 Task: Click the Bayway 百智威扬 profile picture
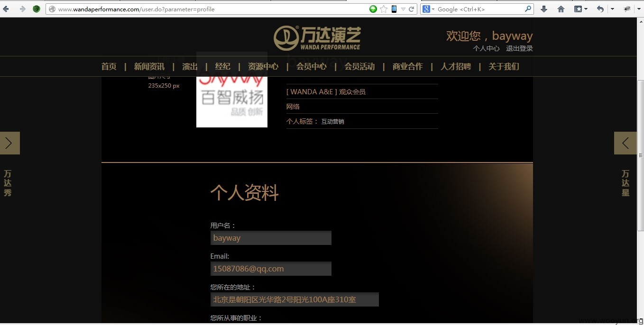click(232, 101)
